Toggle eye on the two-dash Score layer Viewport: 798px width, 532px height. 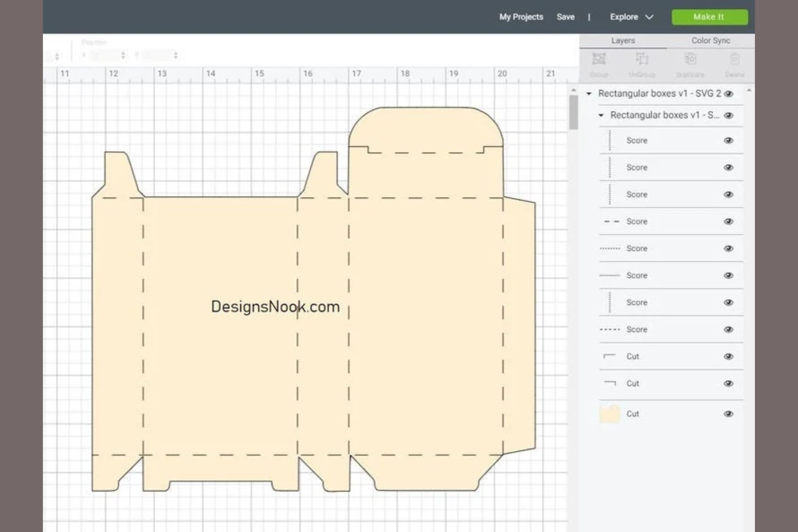[x=729, y=222]
